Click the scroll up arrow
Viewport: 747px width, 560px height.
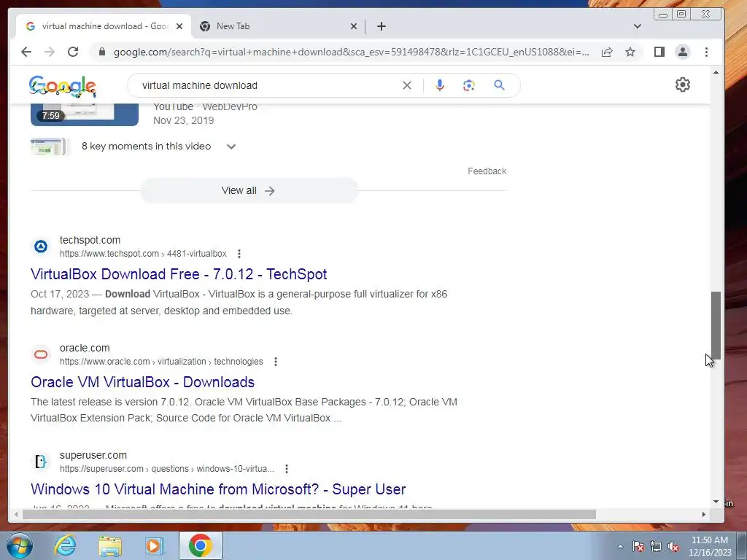716,72
